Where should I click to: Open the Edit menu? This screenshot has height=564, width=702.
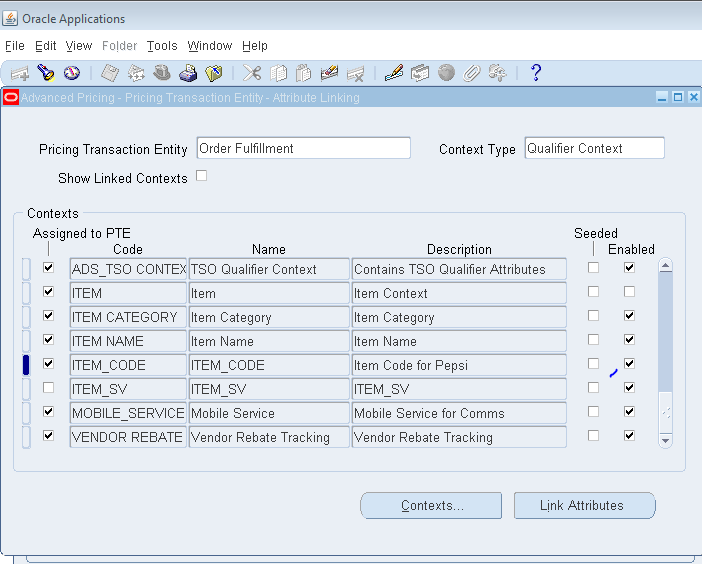pyautogui.click(x=46, y=46)
